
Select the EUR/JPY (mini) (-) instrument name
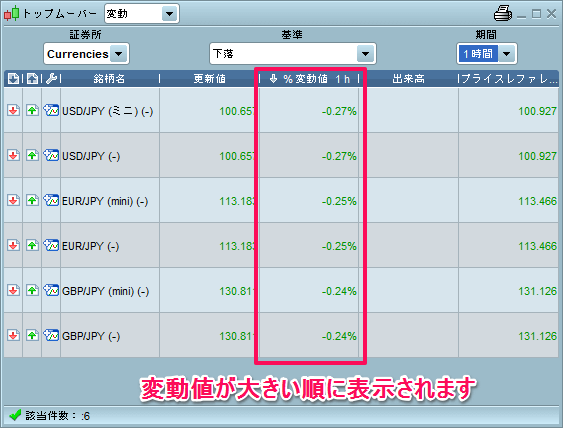[105, 201]
